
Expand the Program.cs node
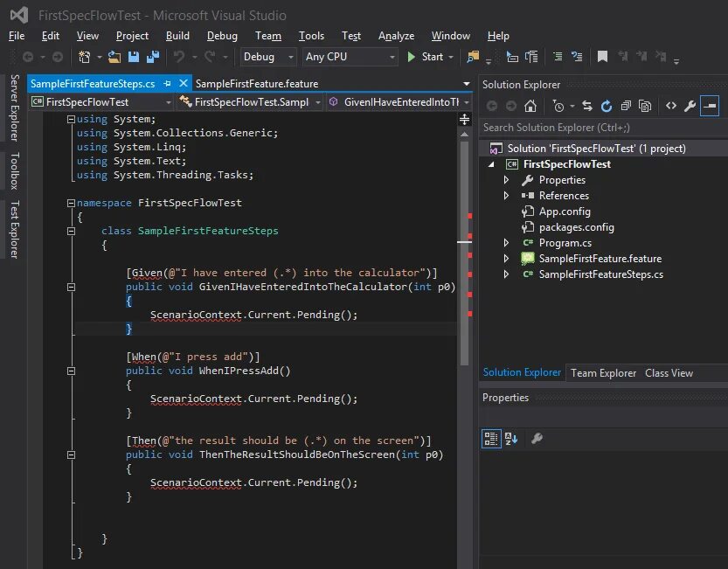506,243
